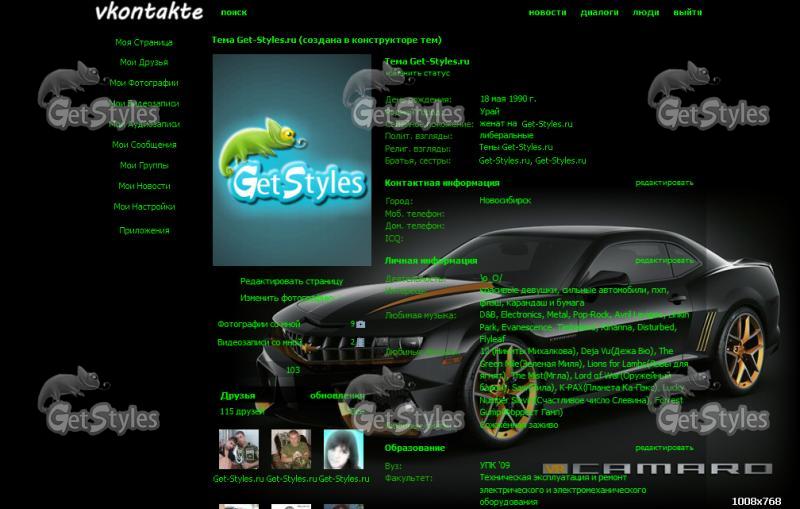Click interest красивые девушки
Image resolution: width=800 pixels, height=509 pixels.
(x=518, y=290)
